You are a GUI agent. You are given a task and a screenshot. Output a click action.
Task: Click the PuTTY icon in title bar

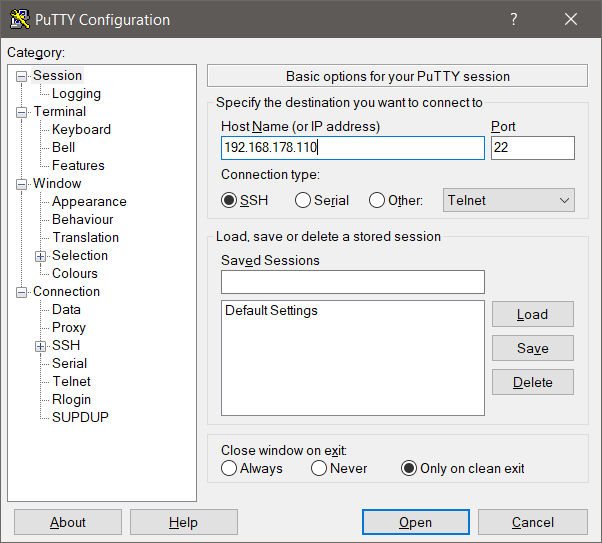point(18,19)
